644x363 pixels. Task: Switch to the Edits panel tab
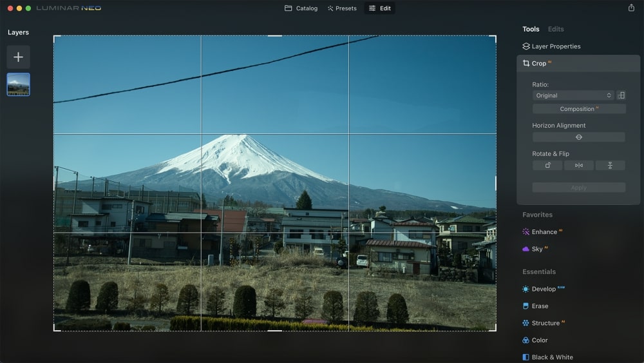click(555, 29)
